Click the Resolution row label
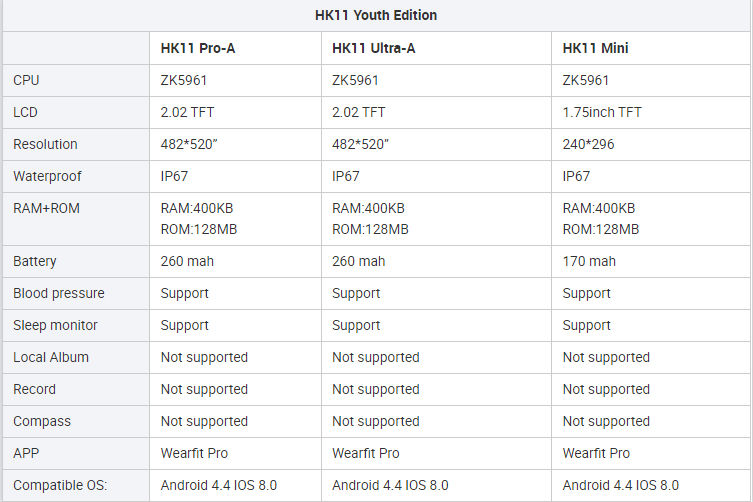753x502 pixels. click(x=45, y=144)
